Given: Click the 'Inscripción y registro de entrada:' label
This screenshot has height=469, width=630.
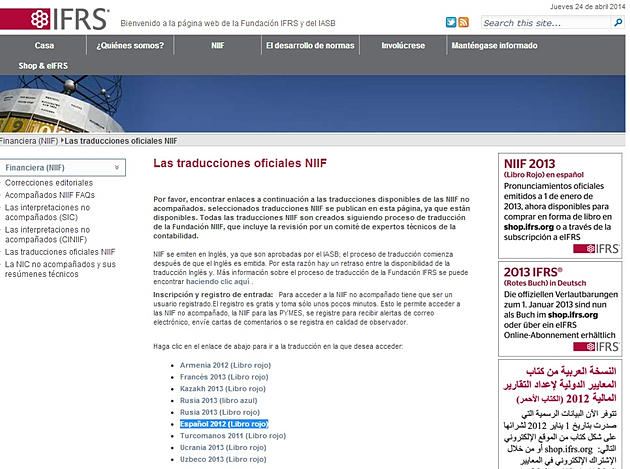Looking at the screenshot, I should [213, 295].
